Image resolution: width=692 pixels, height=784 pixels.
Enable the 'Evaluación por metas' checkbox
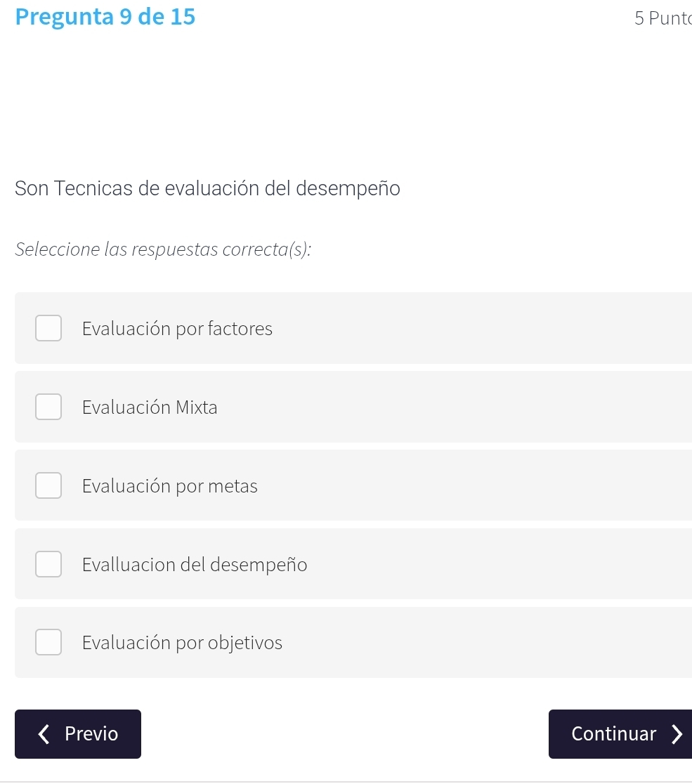click(48, 486)
